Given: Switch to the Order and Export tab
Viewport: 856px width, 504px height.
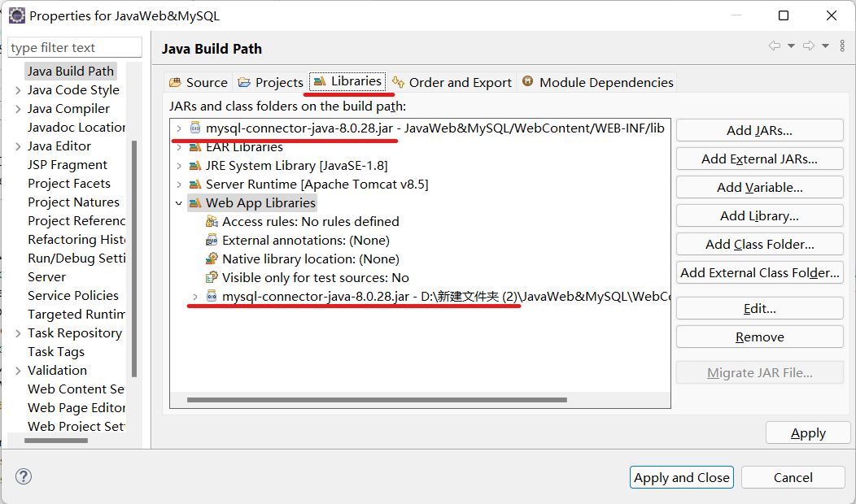Looking at the screenshot, I should [452, 82].
